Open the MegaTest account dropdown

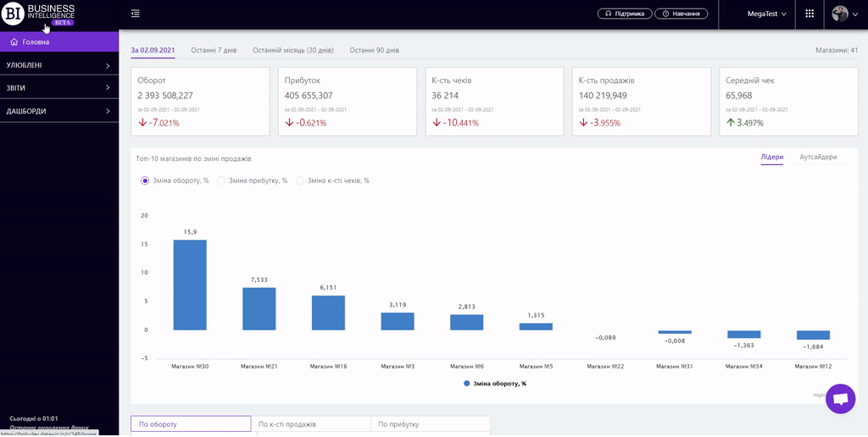pyautogui.click(x=766, y=14)
